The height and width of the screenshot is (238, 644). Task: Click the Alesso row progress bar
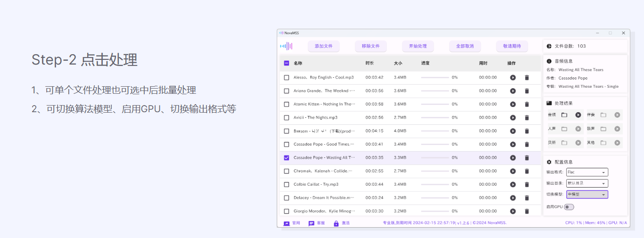click(x=435, y=77)
